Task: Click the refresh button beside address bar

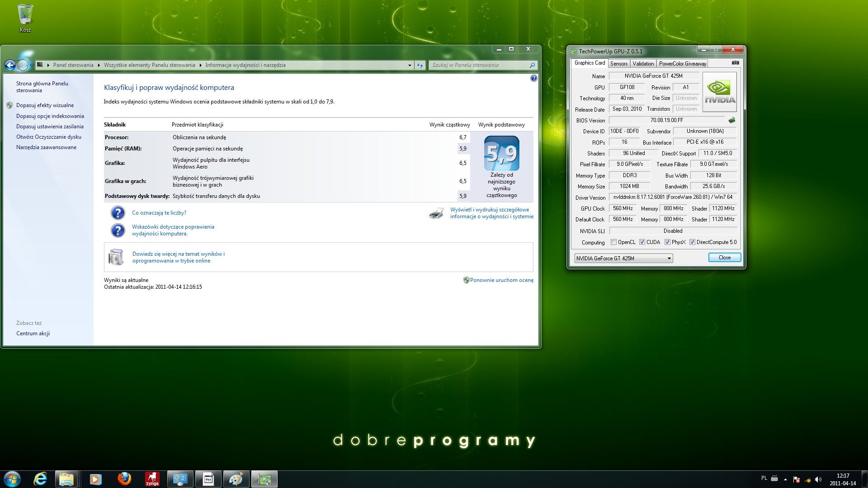Action: (420, 65)
